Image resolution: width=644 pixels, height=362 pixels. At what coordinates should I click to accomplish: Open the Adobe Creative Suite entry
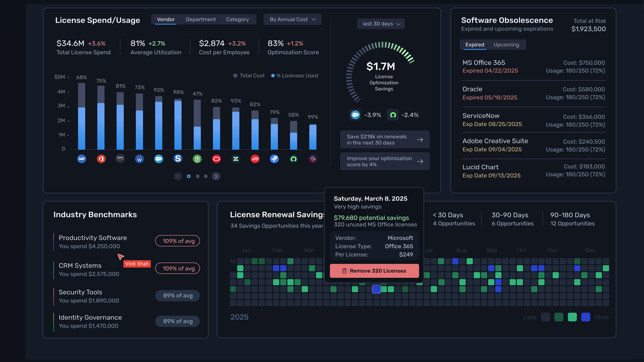point(534,145)
